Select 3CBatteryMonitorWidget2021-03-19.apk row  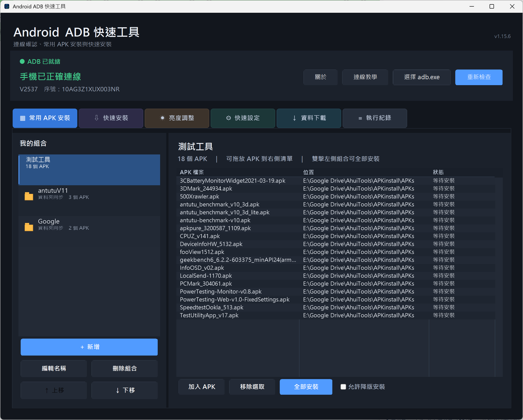click(x=336, y=181)
